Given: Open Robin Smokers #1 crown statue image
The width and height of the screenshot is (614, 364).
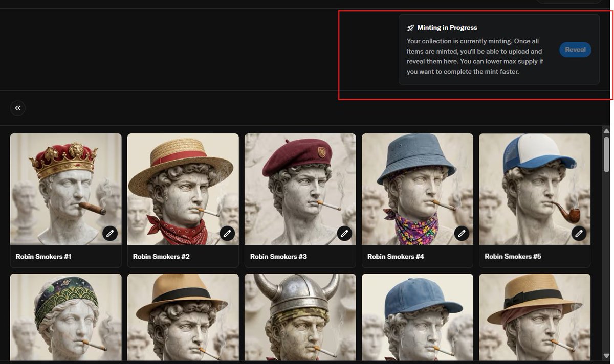Looking at the screenshot, I should (x=65, y=189).
